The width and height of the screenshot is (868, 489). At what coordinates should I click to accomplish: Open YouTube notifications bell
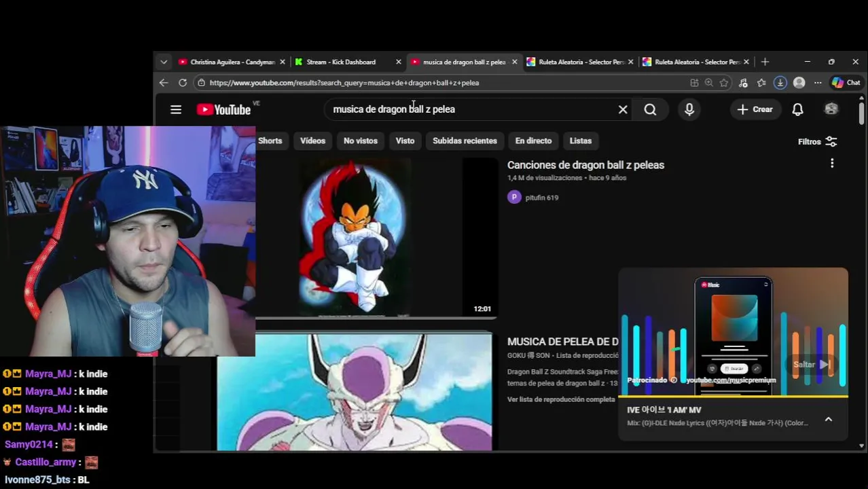coord(797,109)
